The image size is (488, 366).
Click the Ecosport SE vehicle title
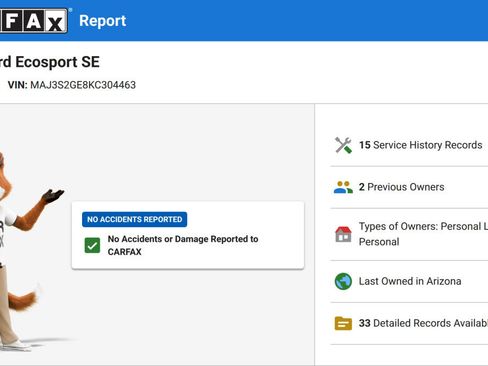50,62
